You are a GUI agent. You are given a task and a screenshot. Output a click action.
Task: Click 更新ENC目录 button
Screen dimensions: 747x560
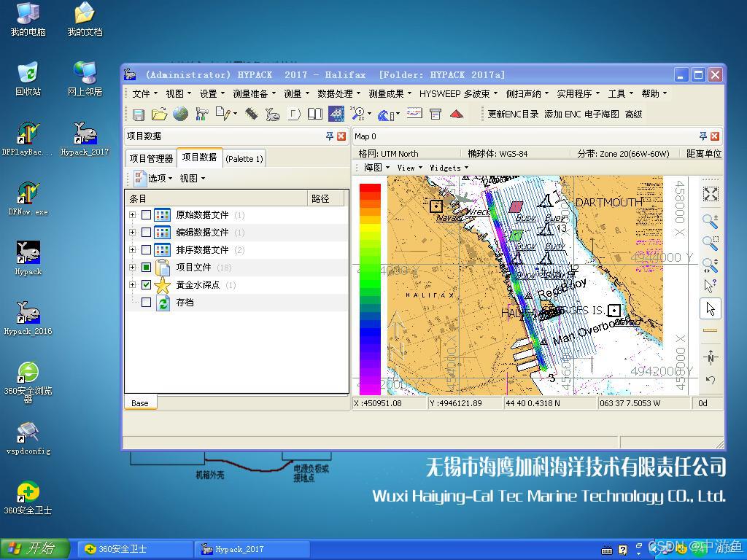tap(513, 114)
